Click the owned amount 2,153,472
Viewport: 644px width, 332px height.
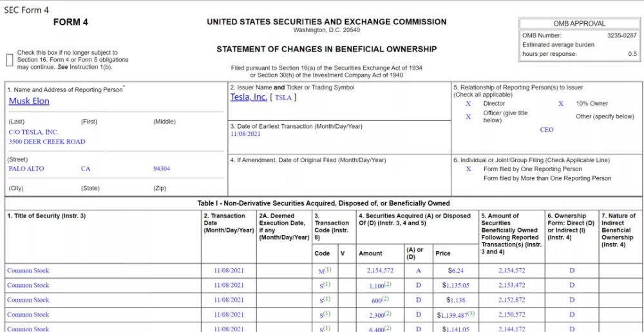coord(512,285)
